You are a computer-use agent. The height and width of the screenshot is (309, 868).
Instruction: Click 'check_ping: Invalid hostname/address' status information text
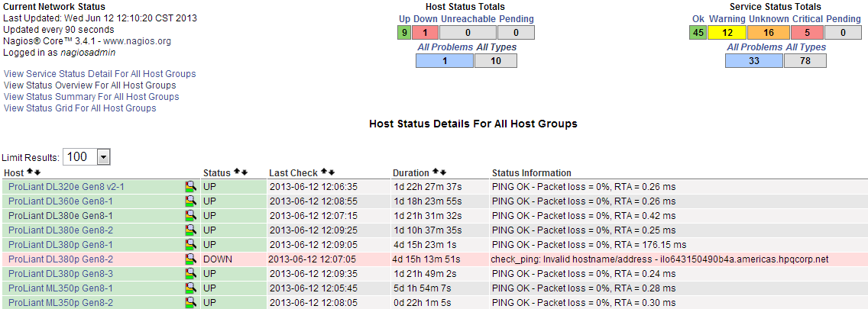click(659, 259)
